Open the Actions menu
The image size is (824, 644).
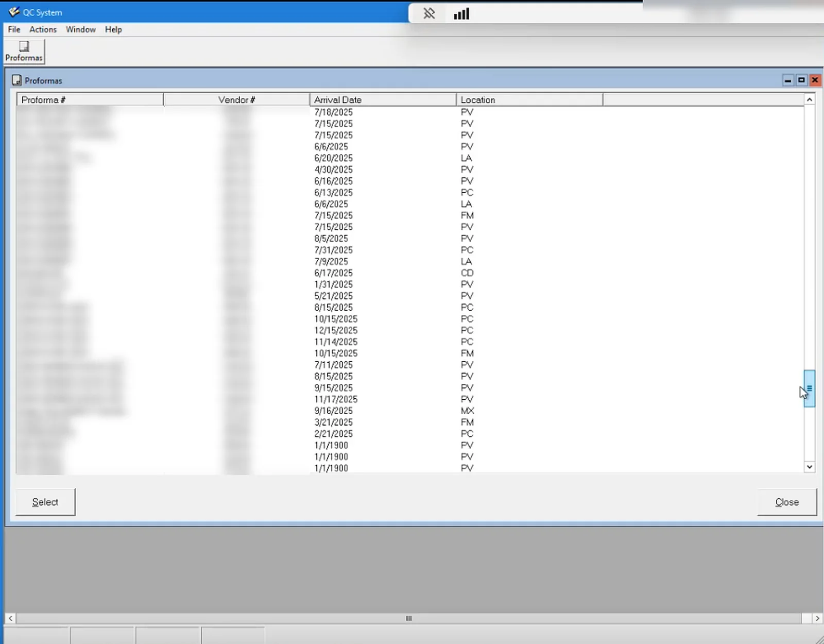43,29
